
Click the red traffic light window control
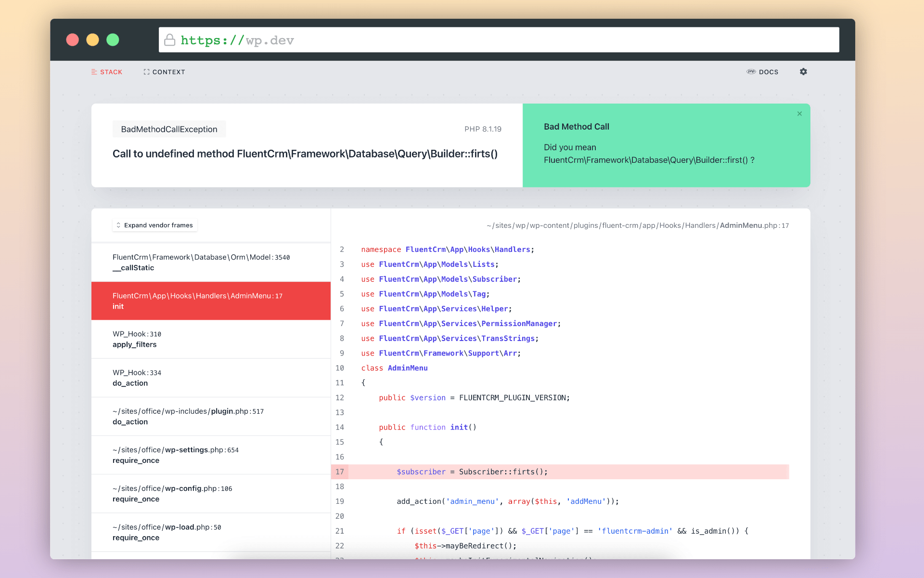pos(73,39)
